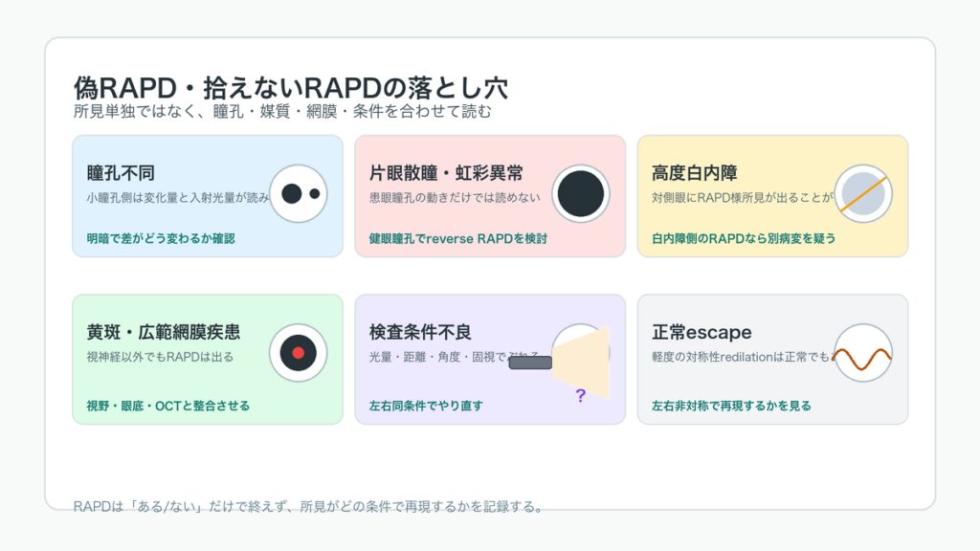Image resolution: width=980 pixels, height=551 pixels.
Task: Click the text 白内障側のRAPDなら別病変を疑う
Action: pos(744,238)
